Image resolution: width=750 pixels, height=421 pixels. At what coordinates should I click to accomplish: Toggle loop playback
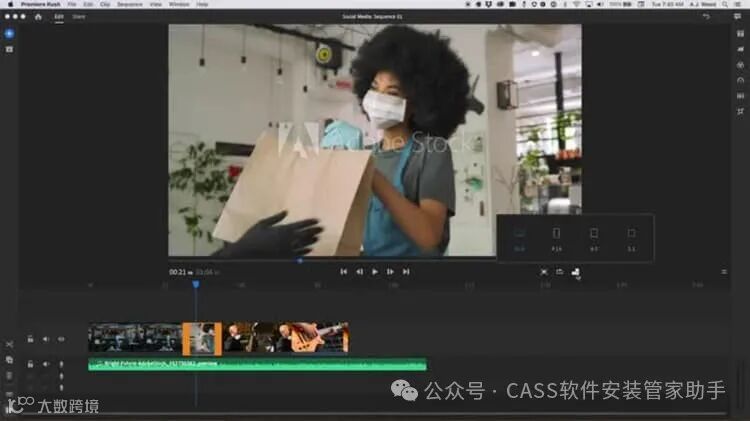(559, 272)
